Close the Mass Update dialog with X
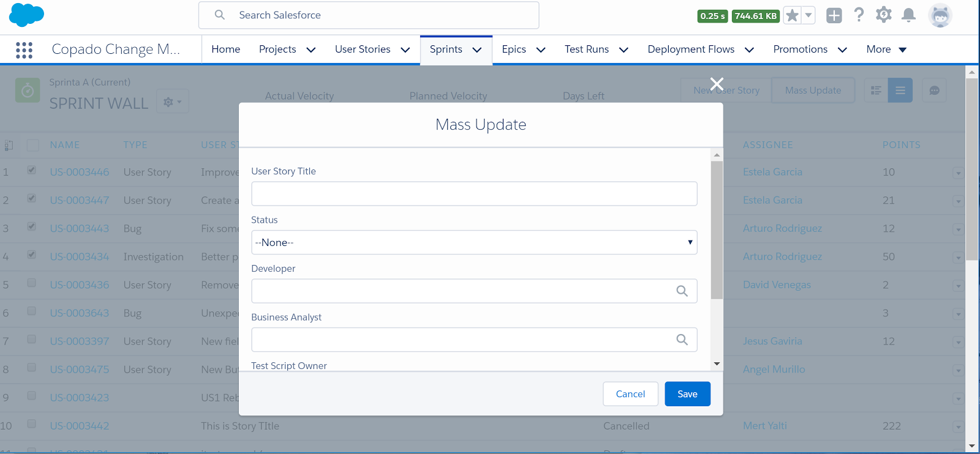The height and width of the screenshot is (454, 980). pyautogui.click(x=717, y=84)
